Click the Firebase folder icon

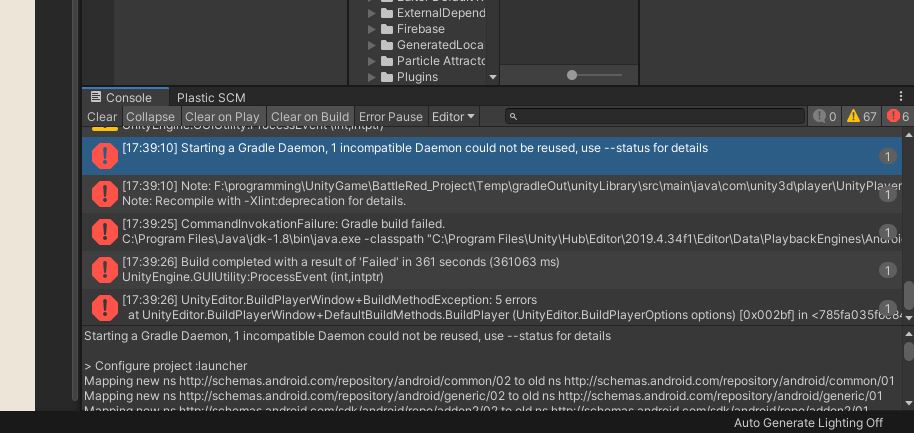coord(386,29)
